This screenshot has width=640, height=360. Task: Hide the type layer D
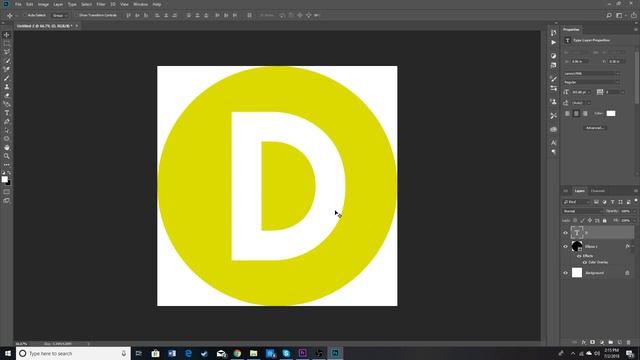(x=565, y=233)
